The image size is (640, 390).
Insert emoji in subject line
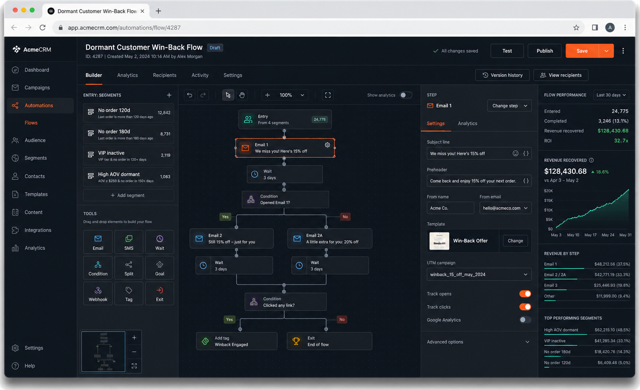coord(516,153)
